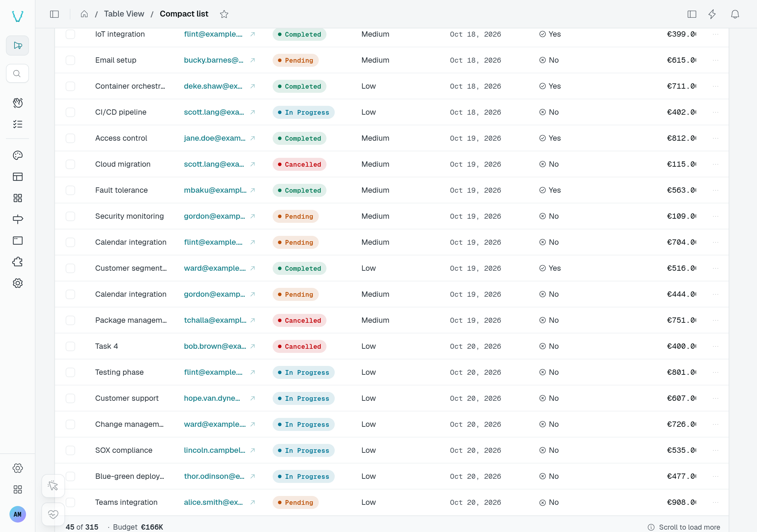Viewport: 757px width, 532px height.
Task: Open the puzzle piece extensions icon
Action: tap(17, 262)
